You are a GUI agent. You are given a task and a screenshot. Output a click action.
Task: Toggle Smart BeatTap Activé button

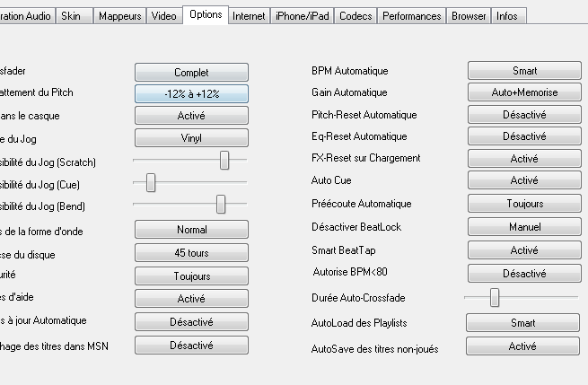524,250
